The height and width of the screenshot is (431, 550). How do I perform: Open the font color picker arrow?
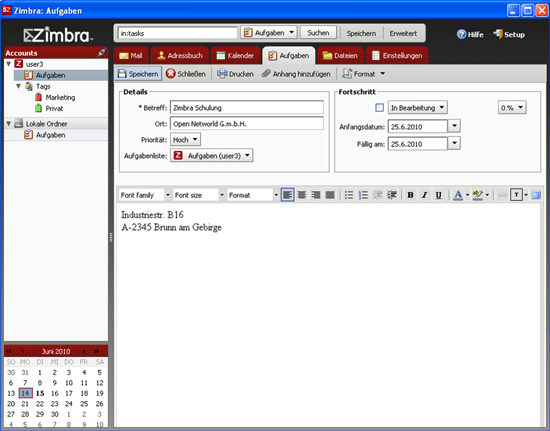[467, 195]
